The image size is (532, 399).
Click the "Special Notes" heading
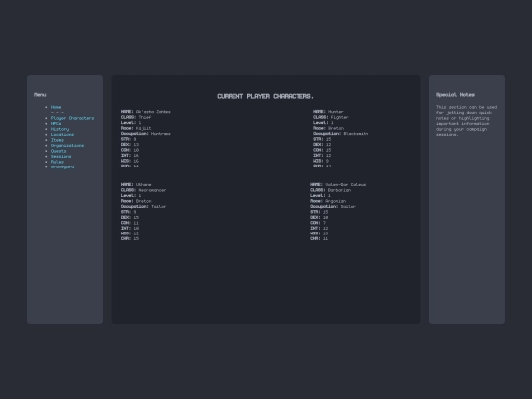[x=455, y=95]
